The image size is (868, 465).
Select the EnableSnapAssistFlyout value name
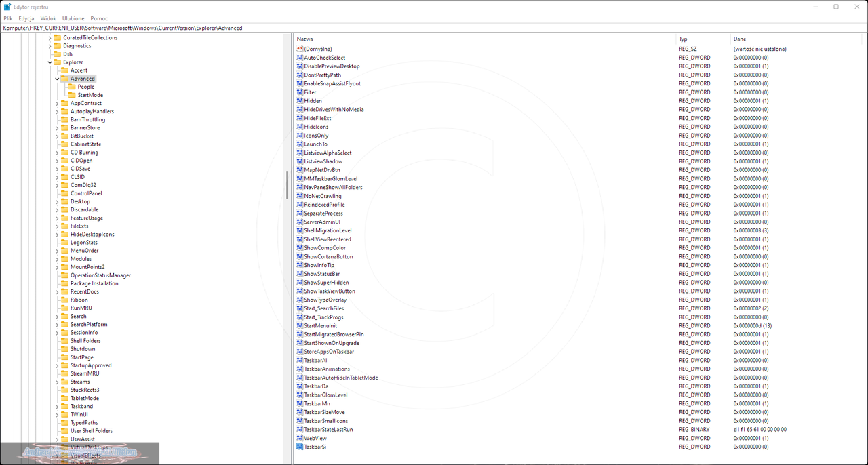[332, 83]
